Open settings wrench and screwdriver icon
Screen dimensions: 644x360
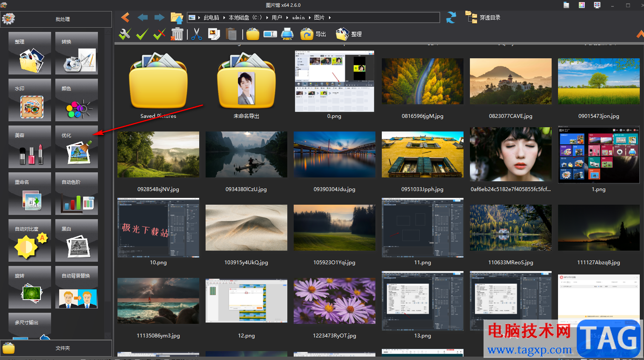125,34
